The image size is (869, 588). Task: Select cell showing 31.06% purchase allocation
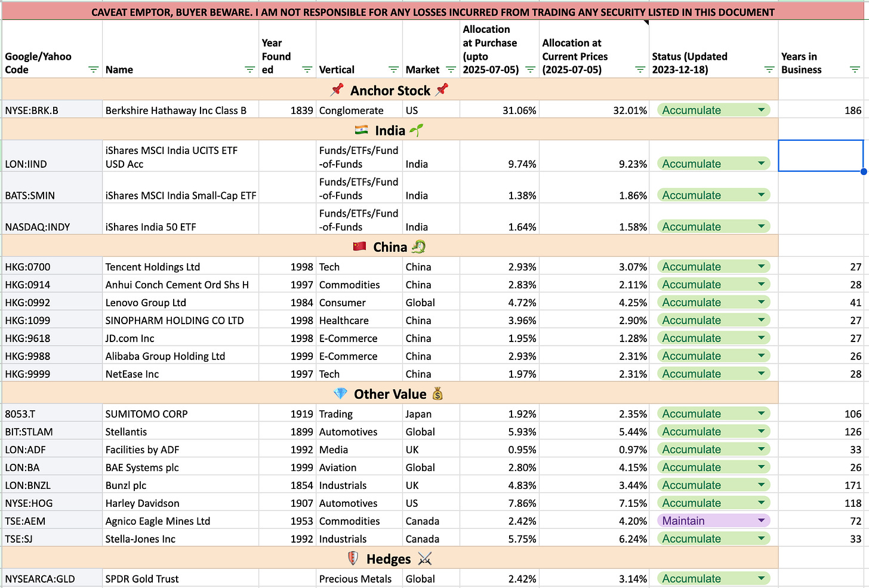pyautogui.click(x=500, y=110)
